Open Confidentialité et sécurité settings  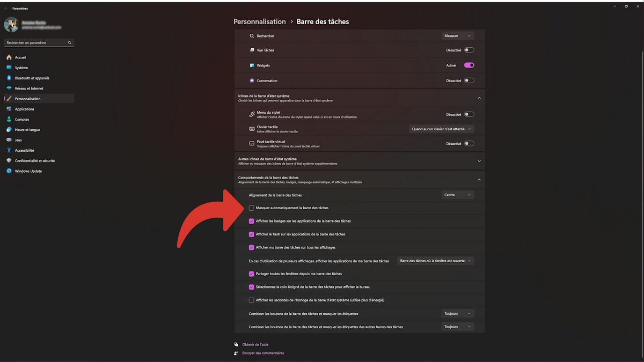click(x=39, y=160)
